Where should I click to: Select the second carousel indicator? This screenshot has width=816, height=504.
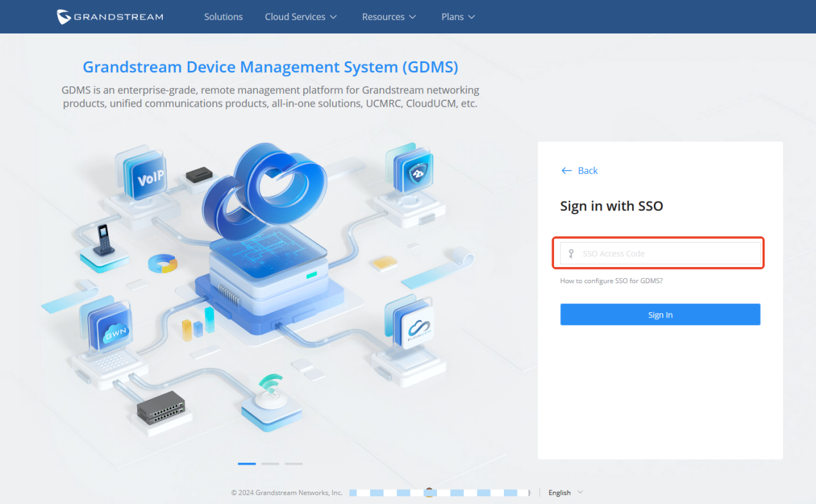270,463
